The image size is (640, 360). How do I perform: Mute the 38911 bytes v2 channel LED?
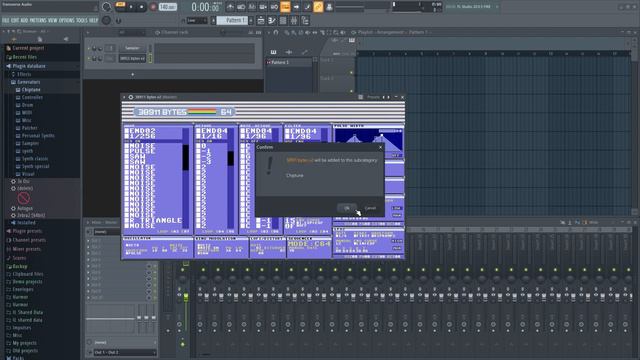click(89, 59)
